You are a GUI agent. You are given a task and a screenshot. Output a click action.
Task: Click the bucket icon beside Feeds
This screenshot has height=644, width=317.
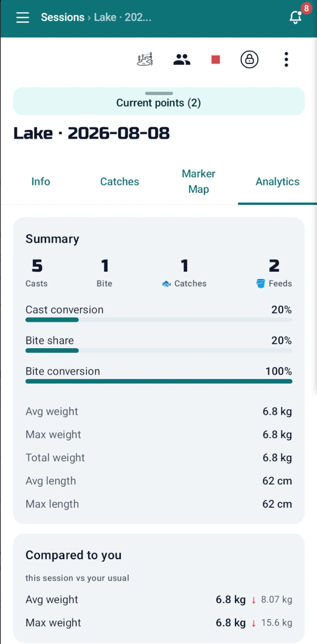click(x=260, y=284)
